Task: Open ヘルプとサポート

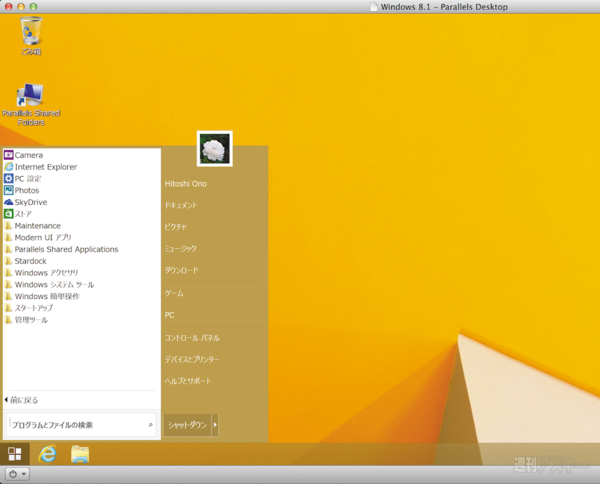Action: click(x=188, y=381)
